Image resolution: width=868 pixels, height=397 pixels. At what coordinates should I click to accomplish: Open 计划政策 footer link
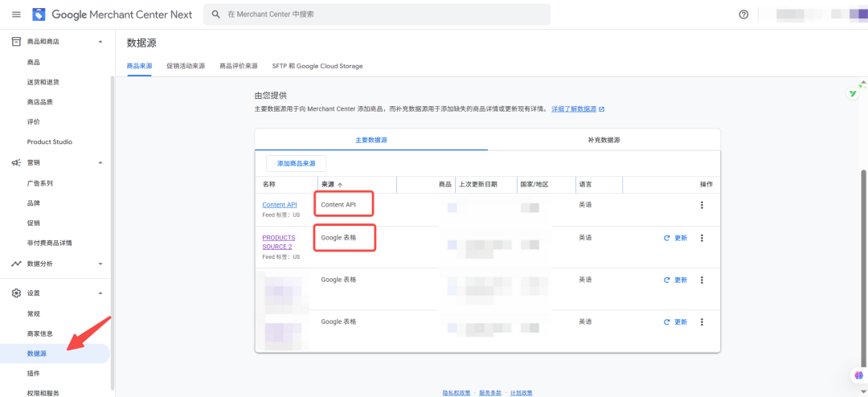coord(522,392)
